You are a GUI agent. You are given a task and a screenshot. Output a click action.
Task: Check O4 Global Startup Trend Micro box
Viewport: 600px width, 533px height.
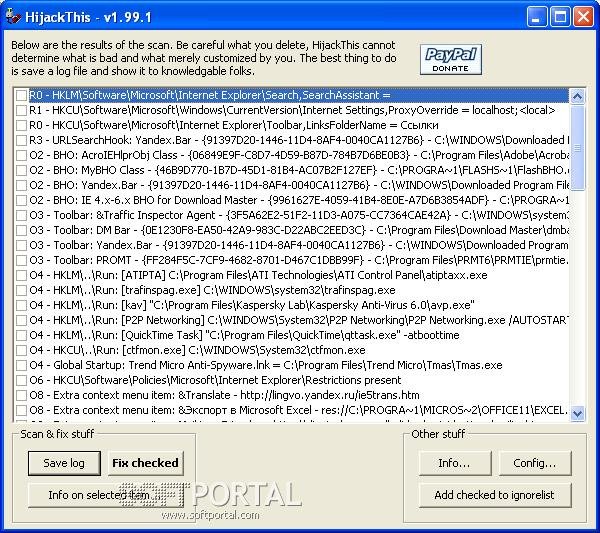click(x=21, y=365)
